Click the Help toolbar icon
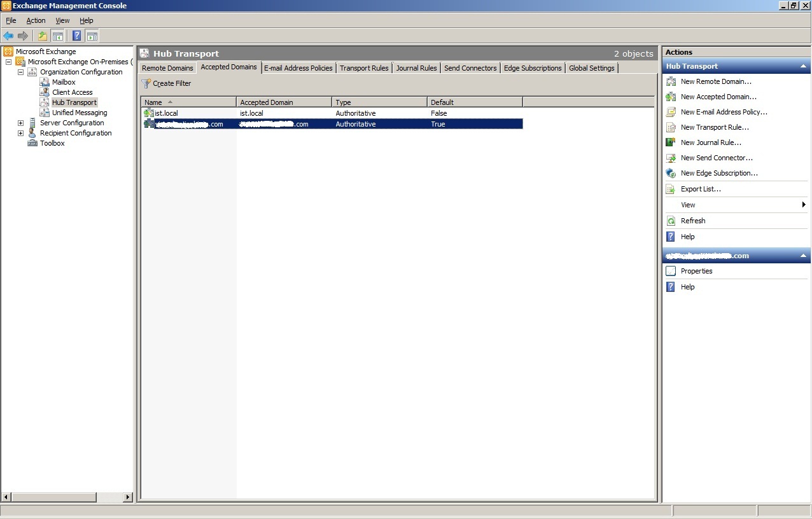This screenshot has height=519, width=812. (76, 36)
